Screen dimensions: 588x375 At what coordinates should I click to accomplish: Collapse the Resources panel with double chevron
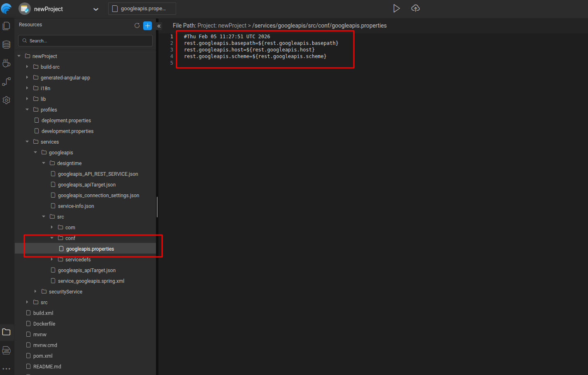coord(159,26)
